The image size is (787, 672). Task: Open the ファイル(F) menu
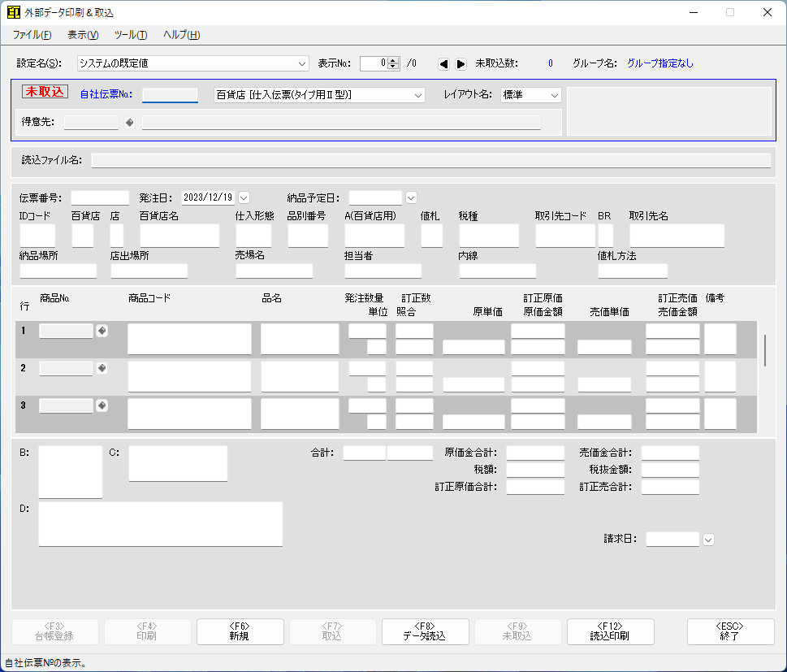click(32, 35)
